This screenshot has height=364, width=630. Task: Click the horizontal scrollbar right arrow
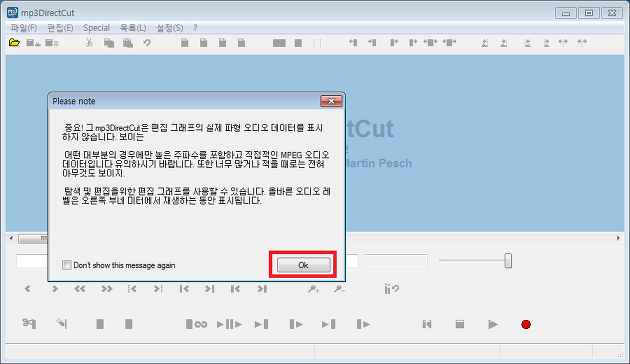click(x=618, y=238)
